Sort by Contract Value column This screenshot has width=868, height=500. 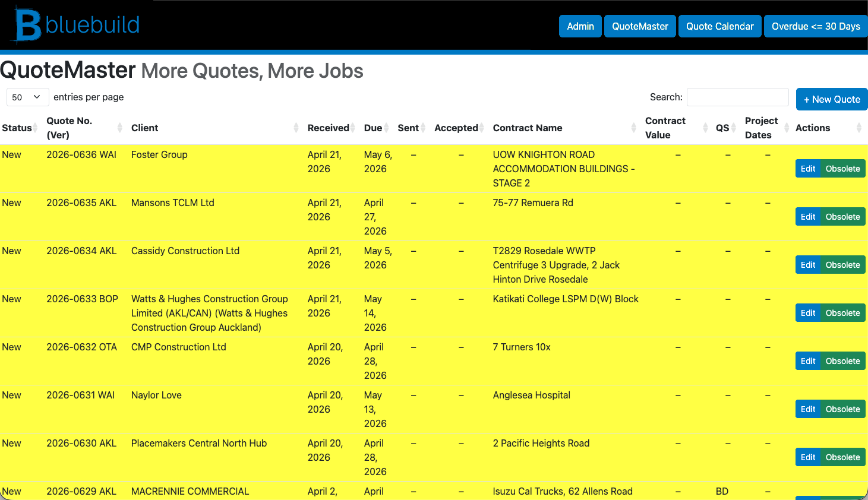pos(676,128)
